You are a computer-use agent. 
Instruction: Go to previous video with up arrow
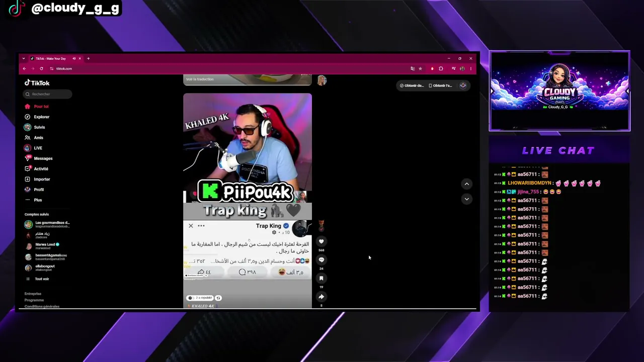click(x=466, y=184)
